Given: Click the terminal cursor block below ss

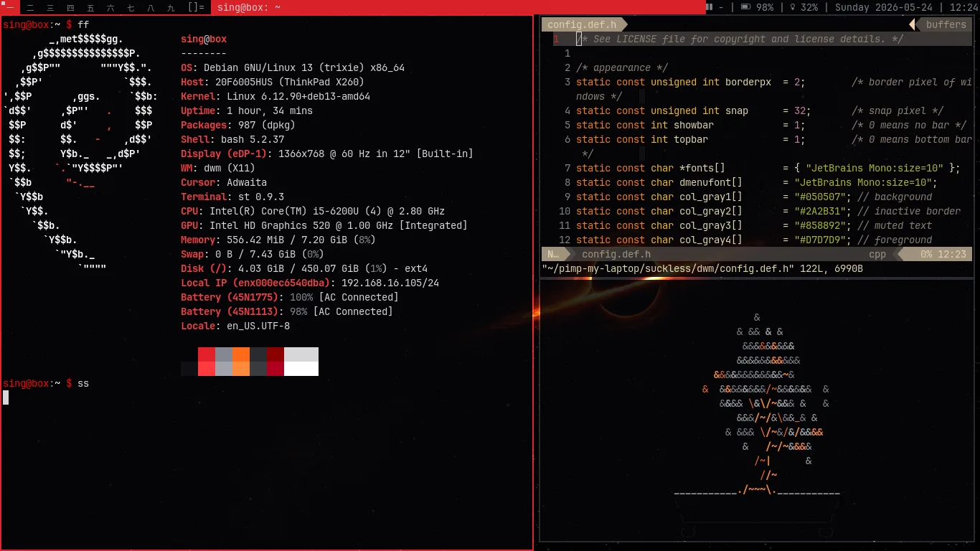Looking at the screenshot, I should pos(6,397).
